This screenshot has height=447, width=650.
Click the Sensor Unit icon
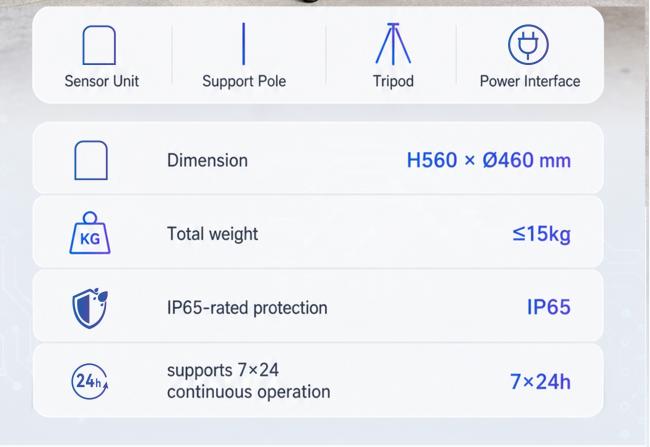click(x=99, y=45)
